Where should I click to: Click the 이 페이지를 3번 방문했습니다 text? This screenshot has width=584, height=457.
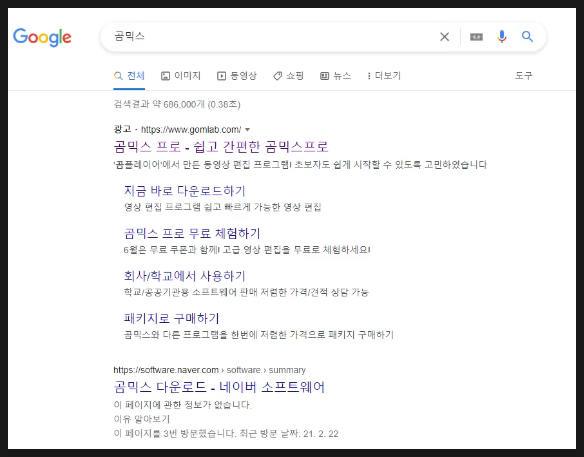pos(226,434)
